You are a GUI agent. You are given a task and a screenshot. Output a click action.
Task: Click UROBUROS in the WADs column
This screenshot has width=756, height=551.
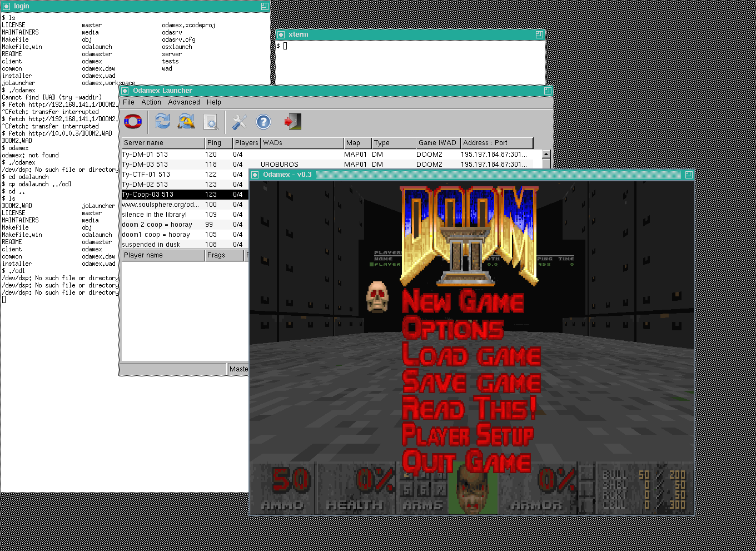280,165
